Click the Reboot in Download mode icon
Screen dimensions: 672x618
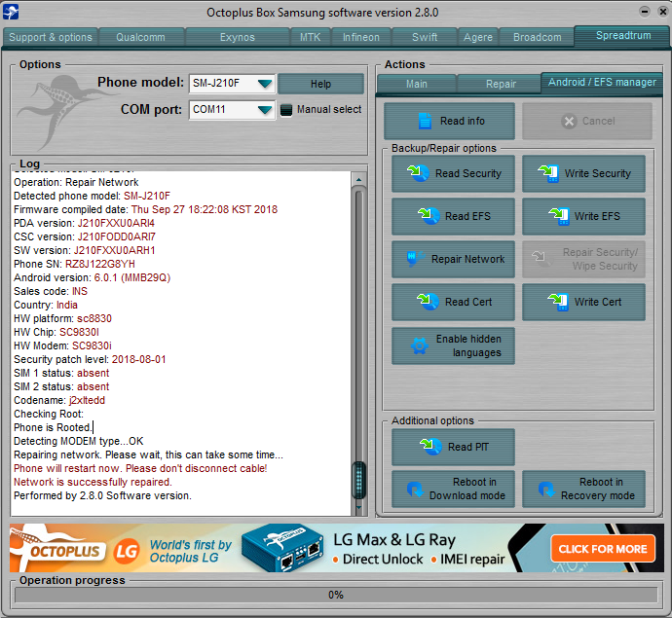415,489
